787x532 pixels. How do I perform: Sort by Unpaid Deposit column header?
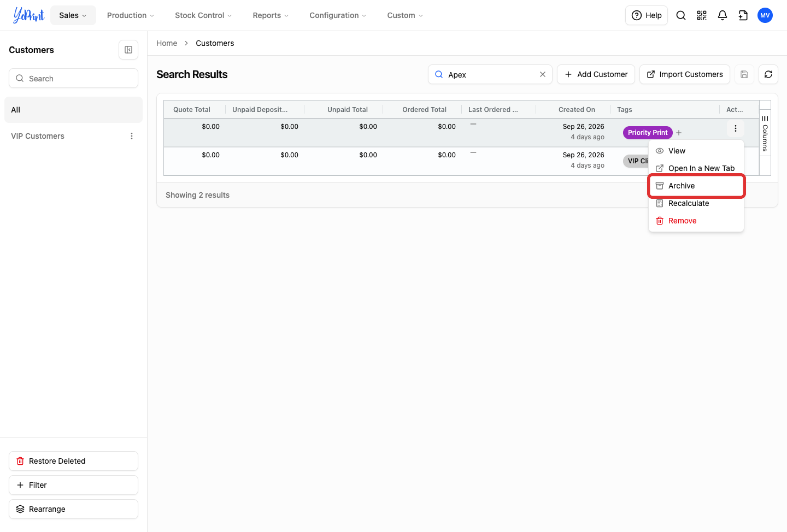point(260,110)
